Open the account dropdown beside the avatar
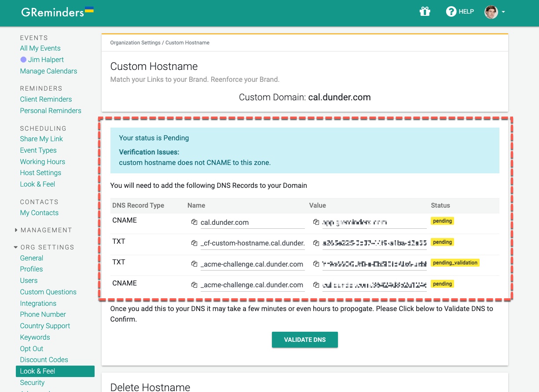 coord(502,13)
